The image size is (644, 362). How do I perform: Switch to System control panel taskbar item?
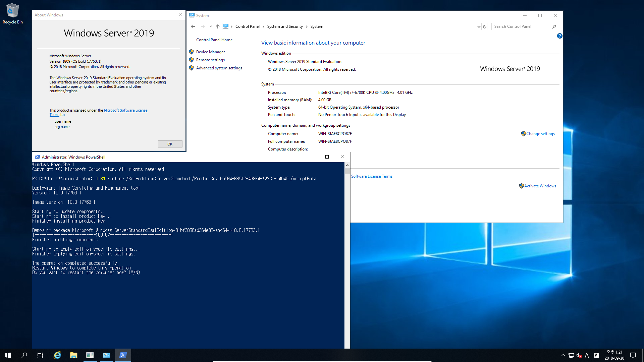point(106,355)
